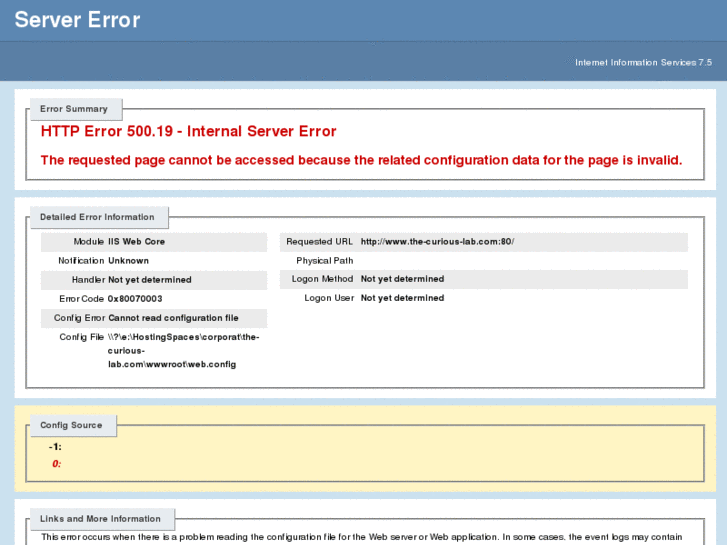The width and height of the screenshot is (727, 545).
Task: Click the Module label
Action: click(x=89, y=242)
